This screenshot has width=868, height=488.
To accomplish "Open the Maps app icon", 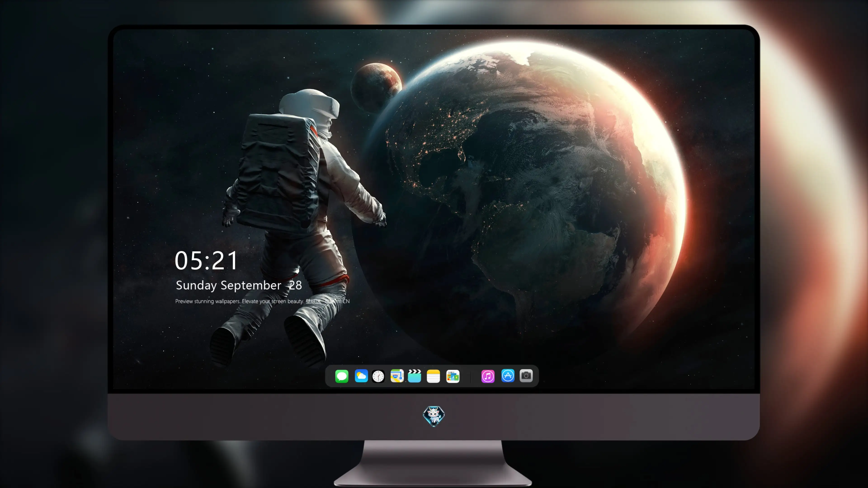I will 397,376.
